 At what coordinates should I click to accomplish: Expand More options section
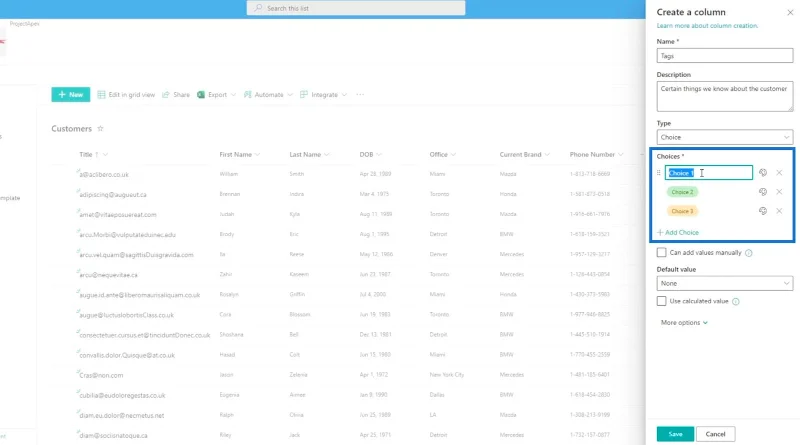(684, 323)
